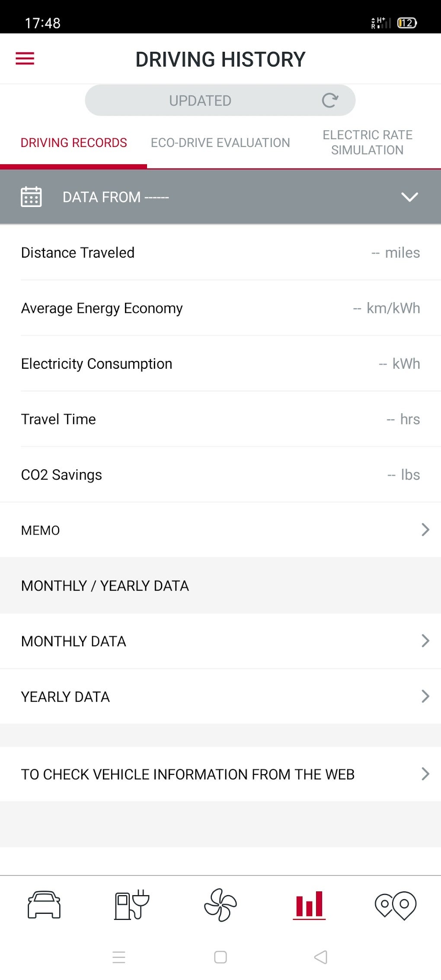Screen dimensions: 441x980
Task: Tap the Distance Traveled row
Action: tap(220, 252)
